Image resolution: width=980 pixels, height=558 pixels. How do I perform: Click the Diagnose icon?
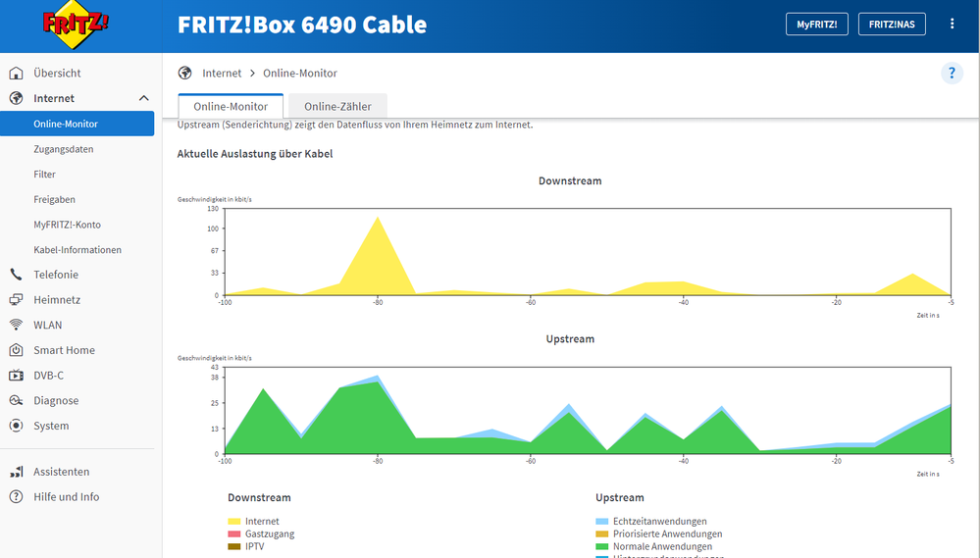pos(17,400)
